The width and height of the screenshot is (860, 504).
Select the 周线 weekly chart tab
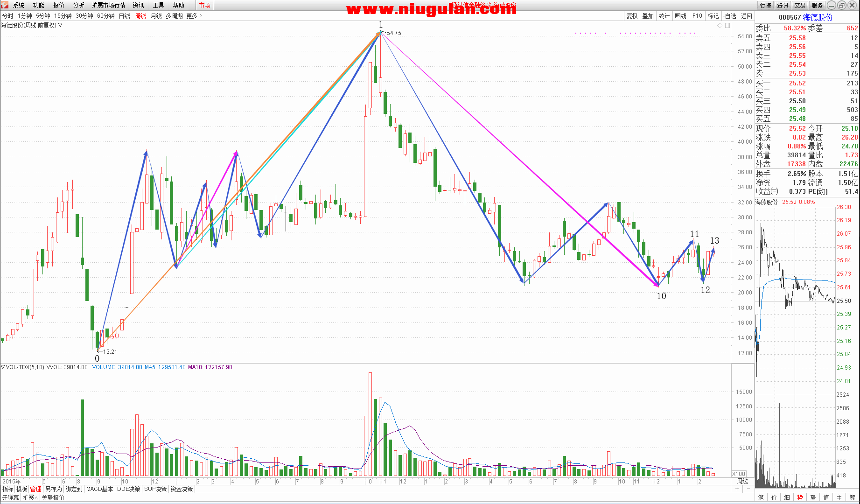(x=140, y=16)
